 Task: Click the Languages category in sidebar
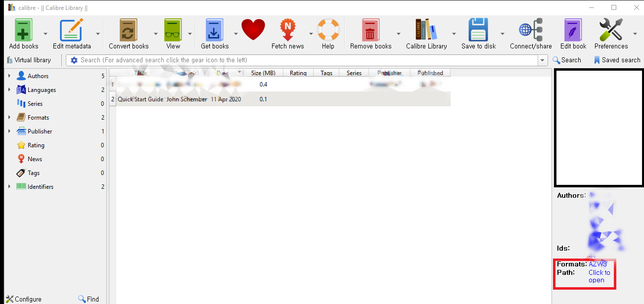tap(42, 90)
